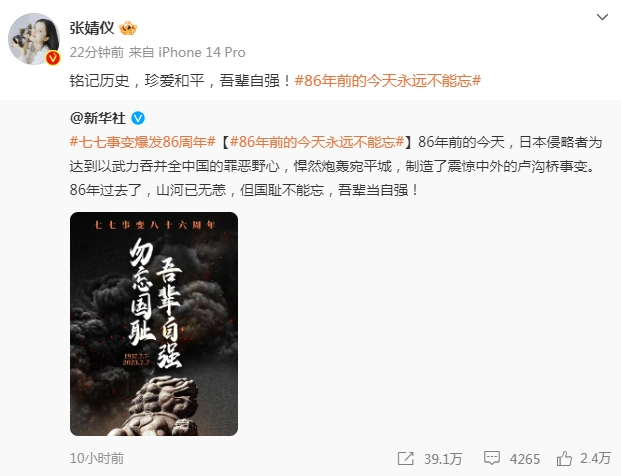
Task: Click the red verified V badge
Action: pyautogui.click(x=53, y=58)
